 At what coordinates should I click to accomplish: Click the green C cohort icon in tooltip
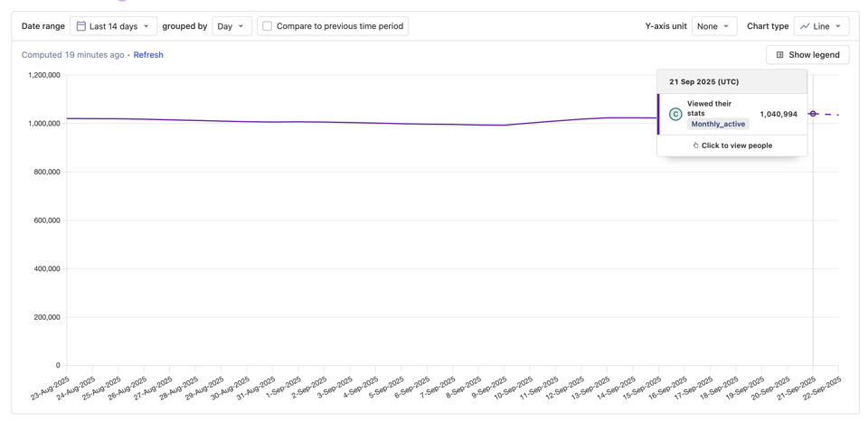click(675, 115)
